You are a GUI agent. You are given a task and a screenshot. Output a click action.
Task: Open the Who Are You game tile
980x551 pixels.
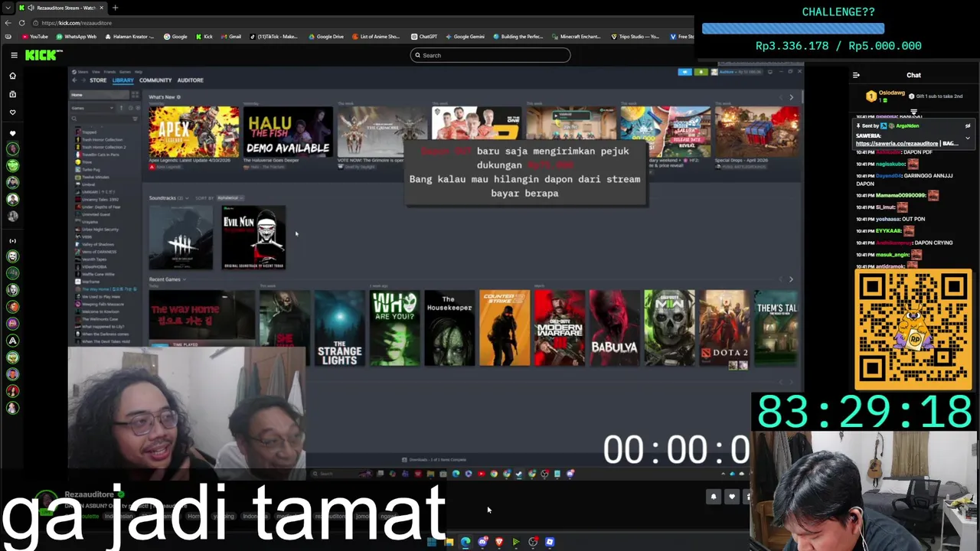394,328
